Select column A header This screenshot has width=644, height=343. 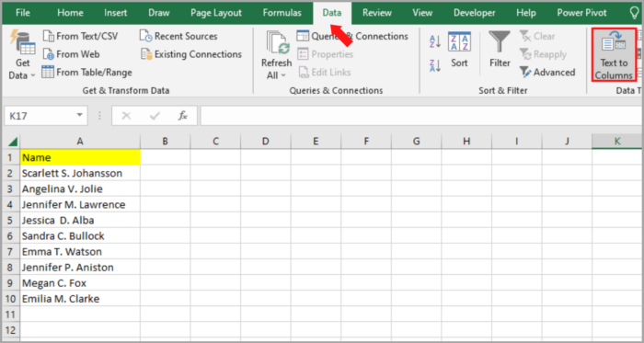point(80,142)
